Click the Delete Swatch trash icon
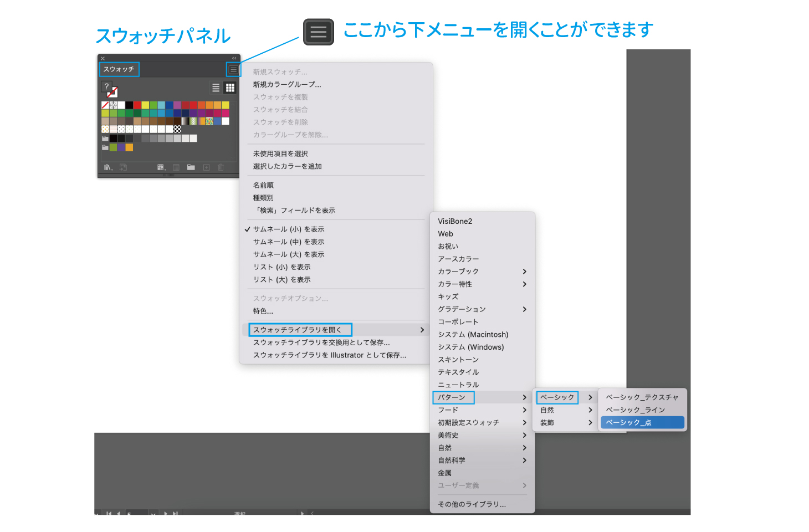 [221, 167]
